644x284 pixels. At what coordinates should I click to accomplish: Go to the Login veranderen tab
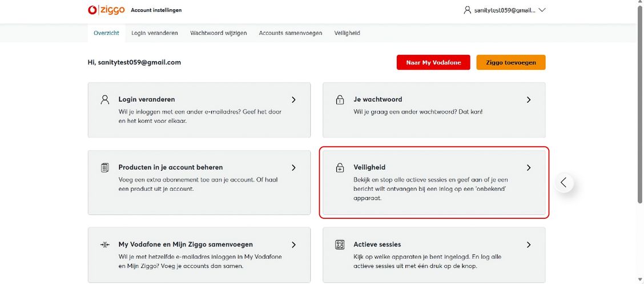155,33
